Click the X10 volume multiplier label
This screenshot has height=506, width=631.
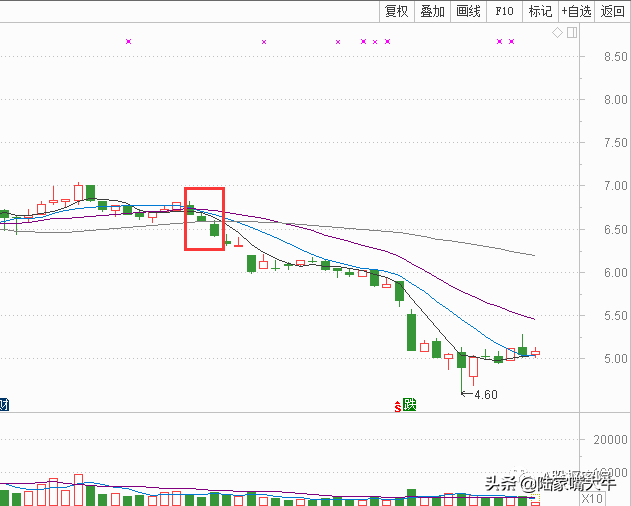592,498
